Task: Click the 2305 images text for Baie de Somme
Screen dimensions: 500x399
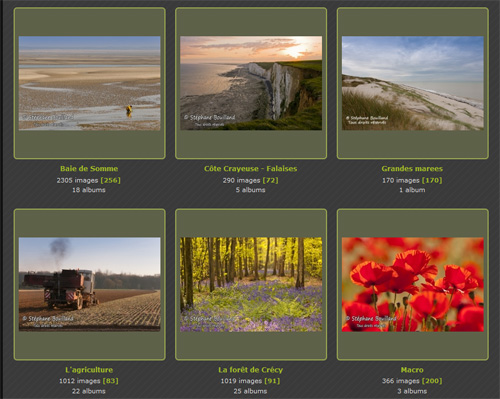Action: coord(77,180)
